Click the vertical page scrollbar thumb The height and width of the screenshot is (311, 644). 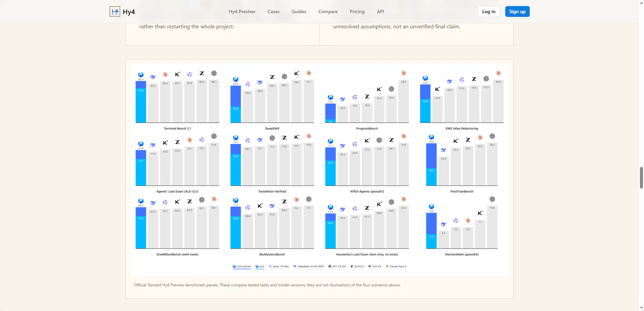coord(641,178)
